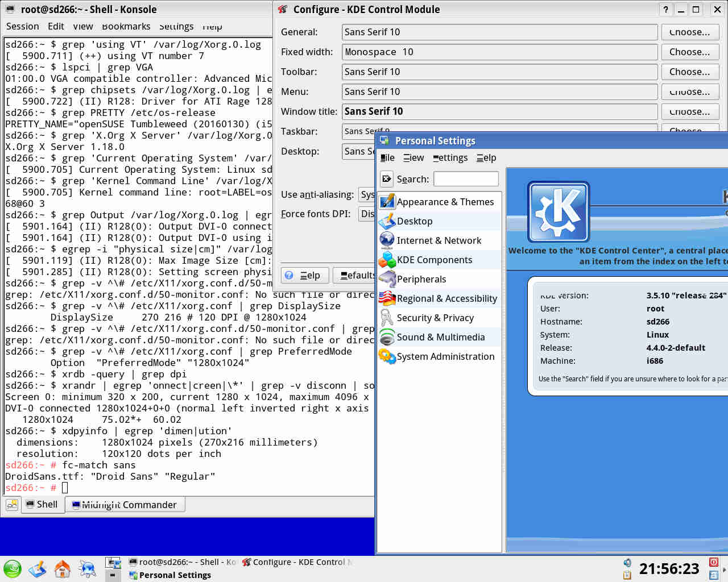Image resolution: width=728 pixels, height=582 pixels.
Task: Click Choose button for Fixed width font
Action: (x=689, y=52)
